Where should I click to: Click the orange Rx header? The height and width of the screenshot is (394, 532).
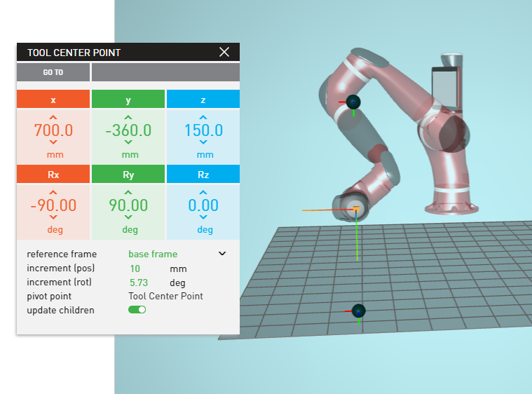pos(53,174)
